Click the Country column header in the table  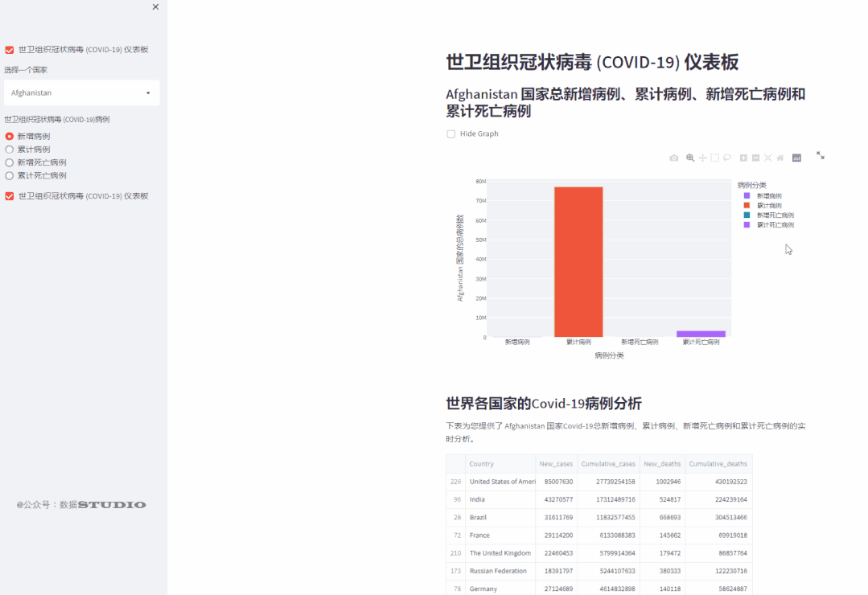pos(481,463)
